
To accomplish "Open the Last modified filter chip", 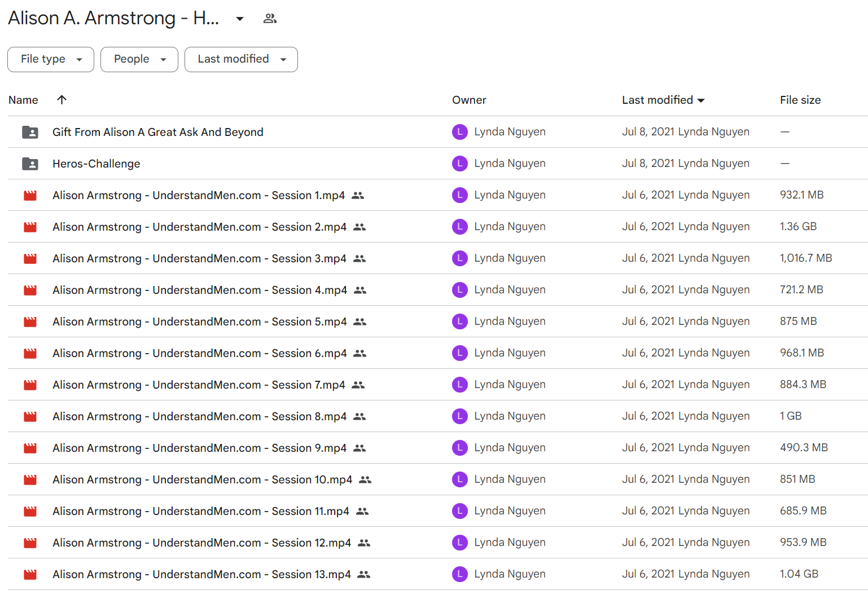I will click(241, 59).
